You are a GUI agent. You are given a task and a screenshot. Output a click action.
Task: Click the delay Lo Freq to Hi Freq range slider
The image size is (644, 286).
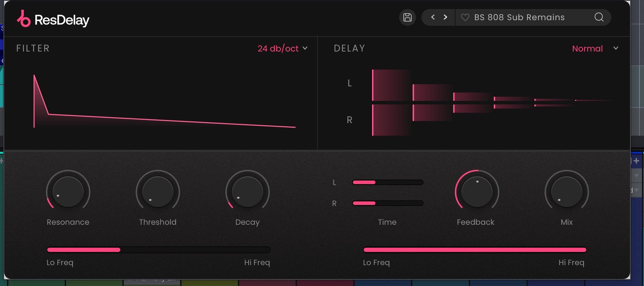click(475, 250)
